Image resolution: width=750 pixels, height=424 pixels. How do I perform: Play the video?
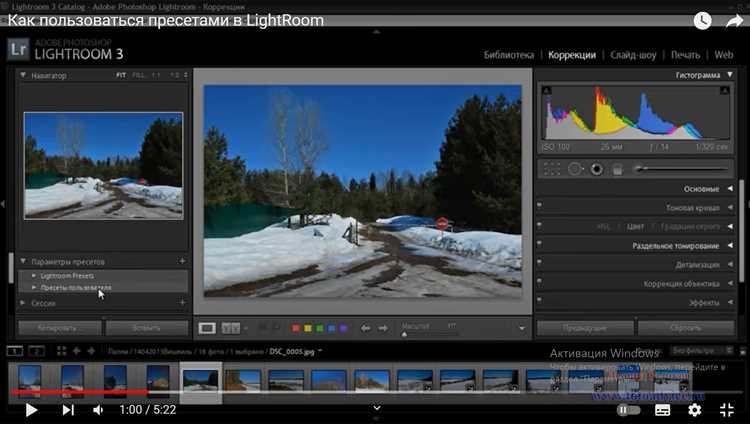click(x=31, y=410)
